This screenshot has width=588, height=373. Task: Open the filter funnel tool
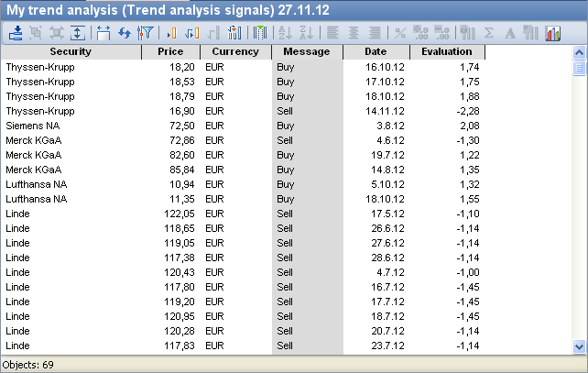(145, 33)
